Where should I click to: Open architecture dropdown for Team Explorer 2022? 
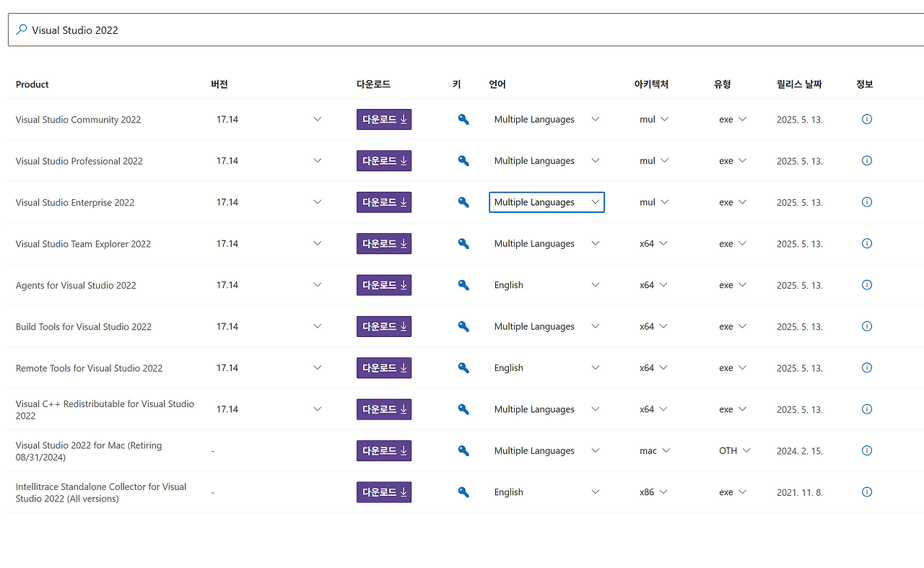(653, 244)
